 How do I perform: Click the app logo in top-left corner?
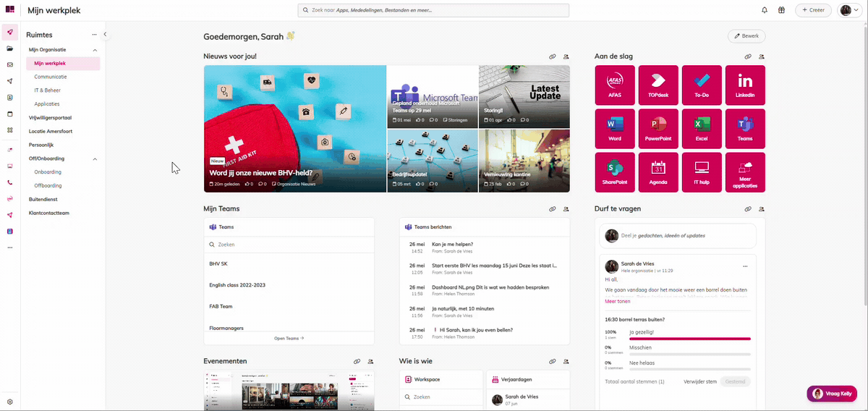(x=10, y=10)
